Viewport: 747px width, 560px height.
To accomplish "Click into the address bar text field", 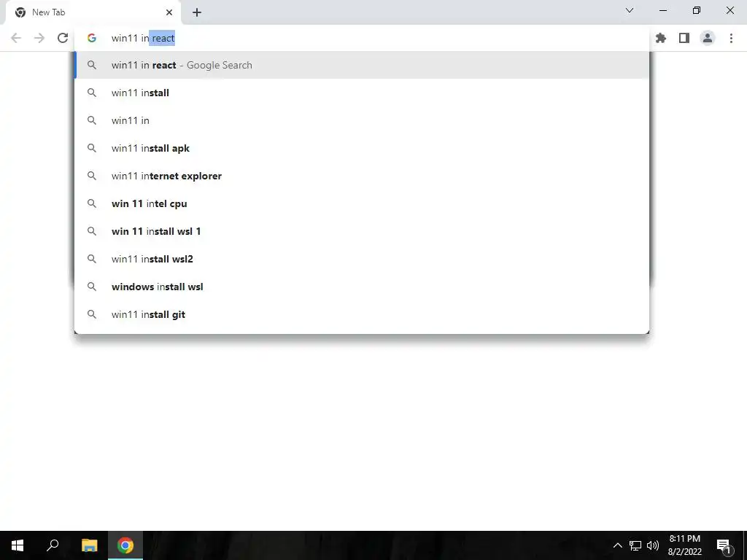I will click(362, 38).
